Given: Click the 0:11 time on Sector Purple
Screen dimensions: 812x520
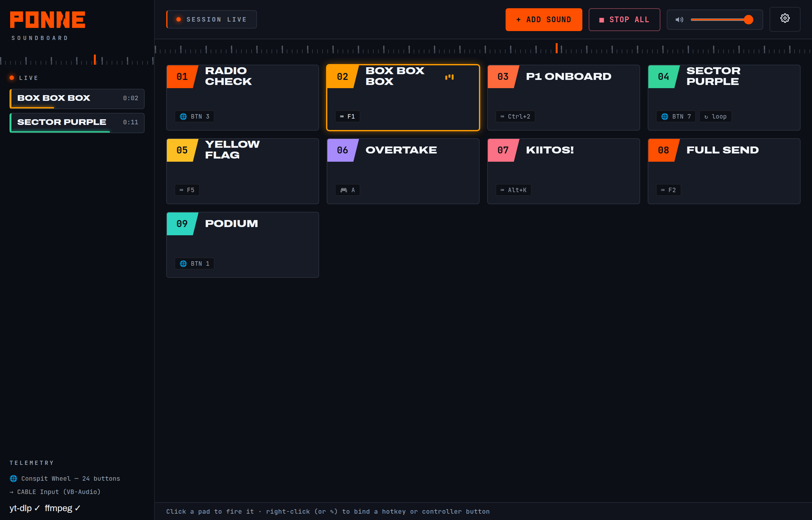Looking at the screenshot, I should 130,122.
